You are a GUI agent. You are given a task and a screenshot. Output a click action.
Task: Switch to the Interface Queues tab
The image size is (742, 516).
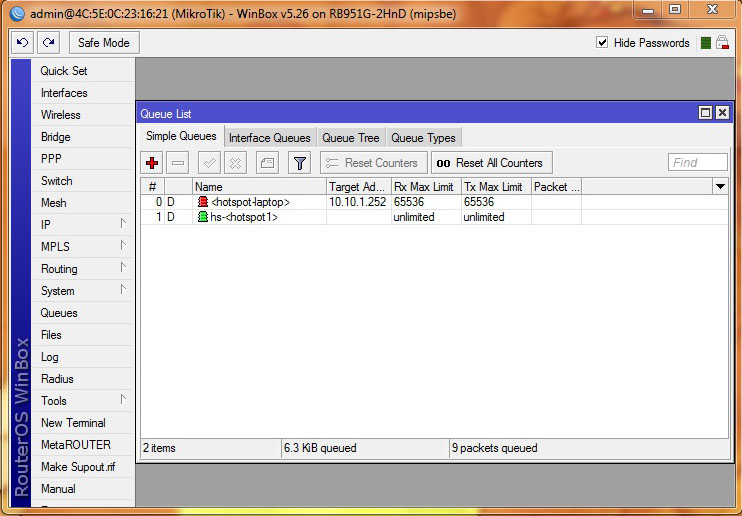click(270, 138)
